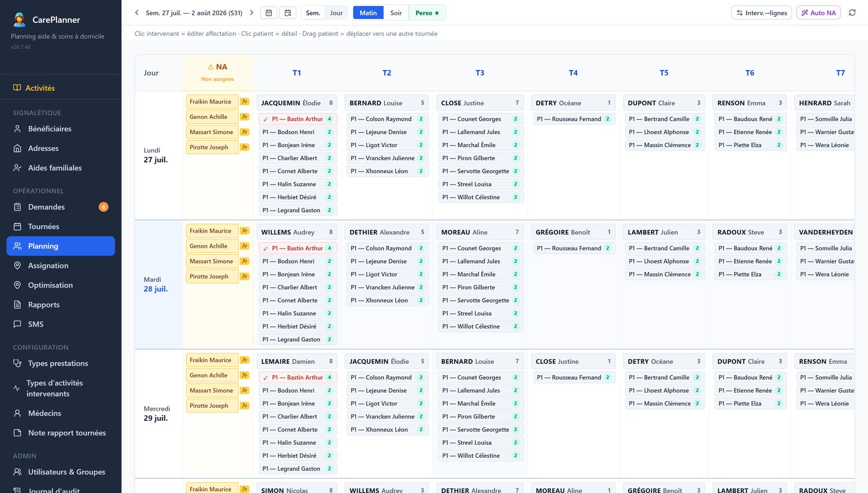
Task: Open Rapports in the sidebar
Action: 61,305
